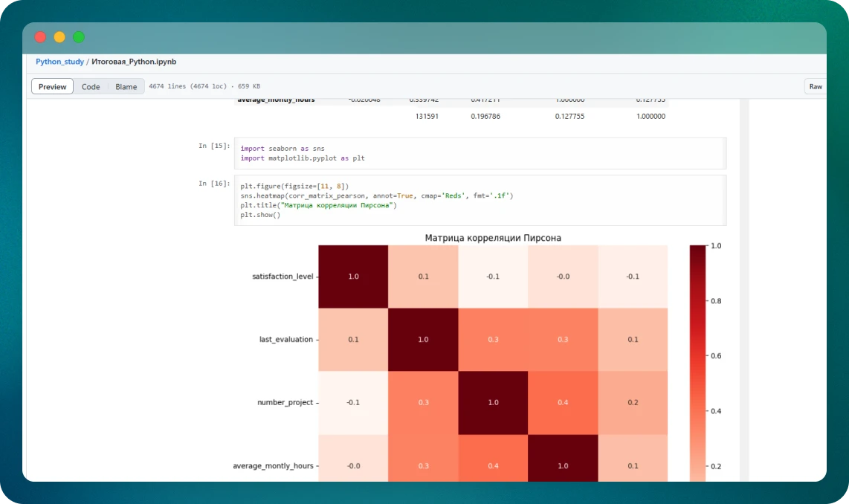This screenshot has width=849, height=504.
Task: Switch to the Preview tab
Action: pos(52,87)
